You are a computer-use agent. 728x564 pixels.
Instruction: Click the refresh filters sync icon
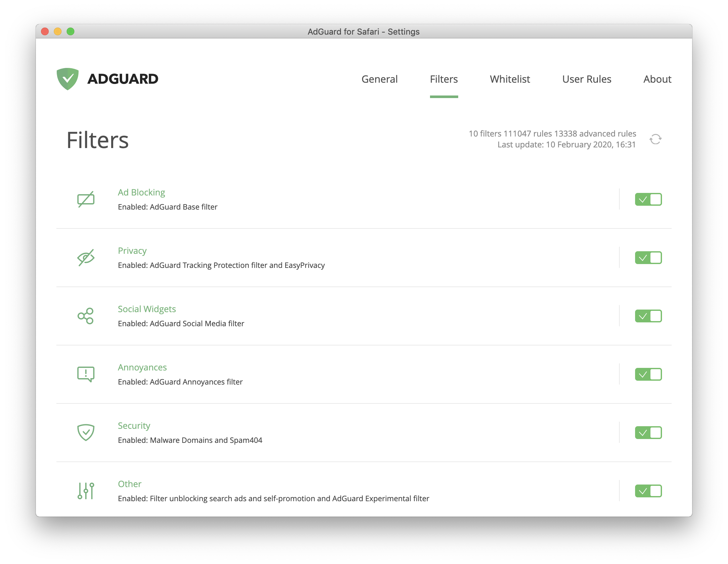(655, 139)
